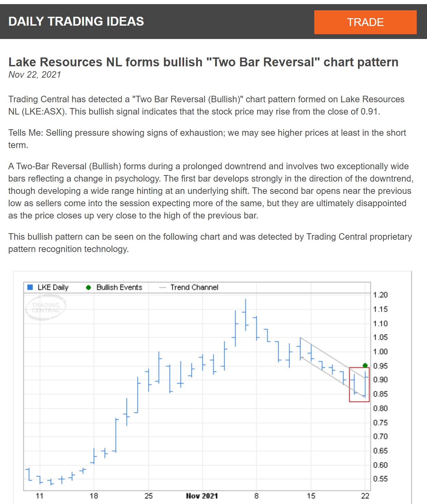The height and width of the screenshot is (504, 427).
Task: Click the "8" date axis label
Action: coord(257,496)
